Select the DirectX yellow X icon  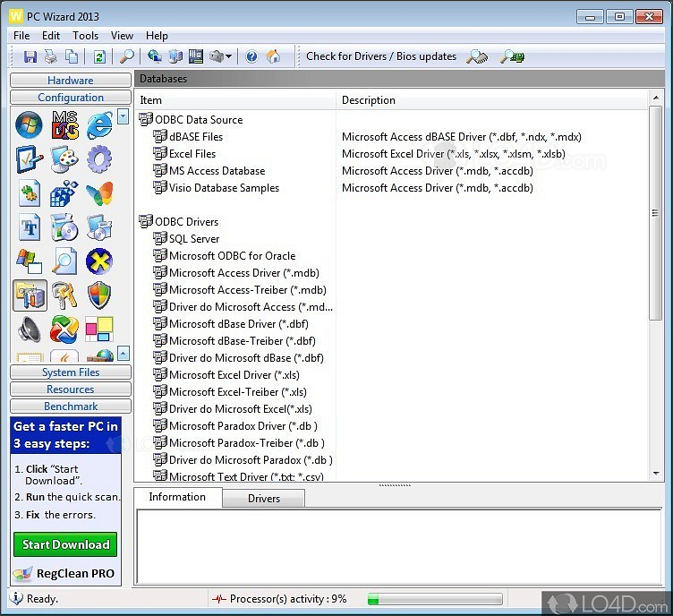pyautogui.click(x=99, y=261)
